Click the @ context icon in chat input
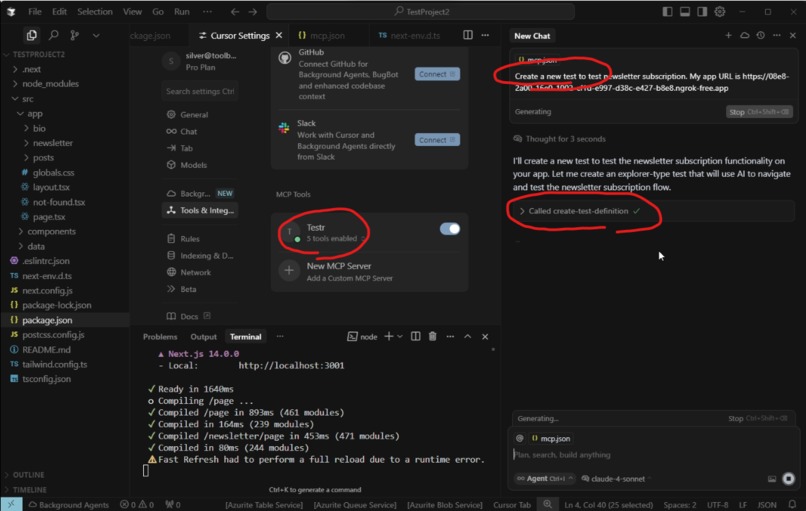The width and height of the screenshot is (806, 511). [520, 439]
